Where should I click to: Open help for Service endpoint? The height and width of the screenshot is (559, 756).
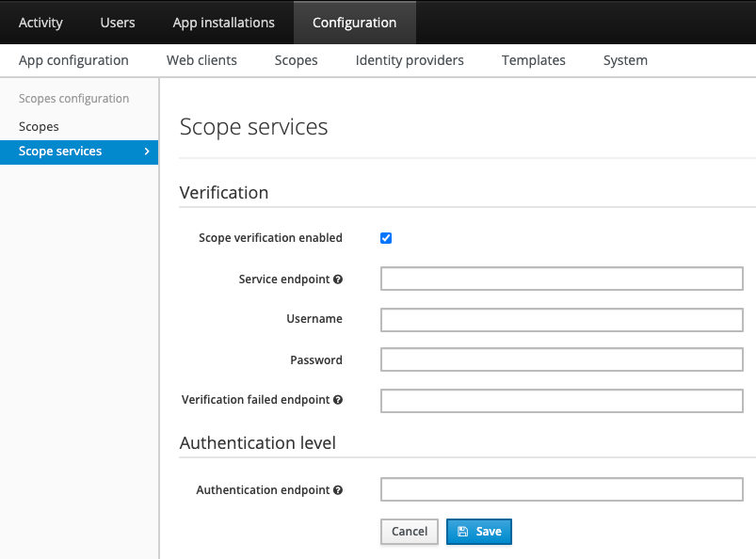(x=338, y=279)
